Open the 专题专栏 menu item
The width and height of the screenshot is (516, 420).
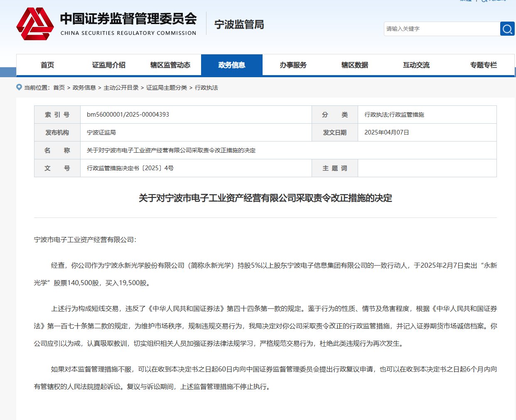pos(483,65)
